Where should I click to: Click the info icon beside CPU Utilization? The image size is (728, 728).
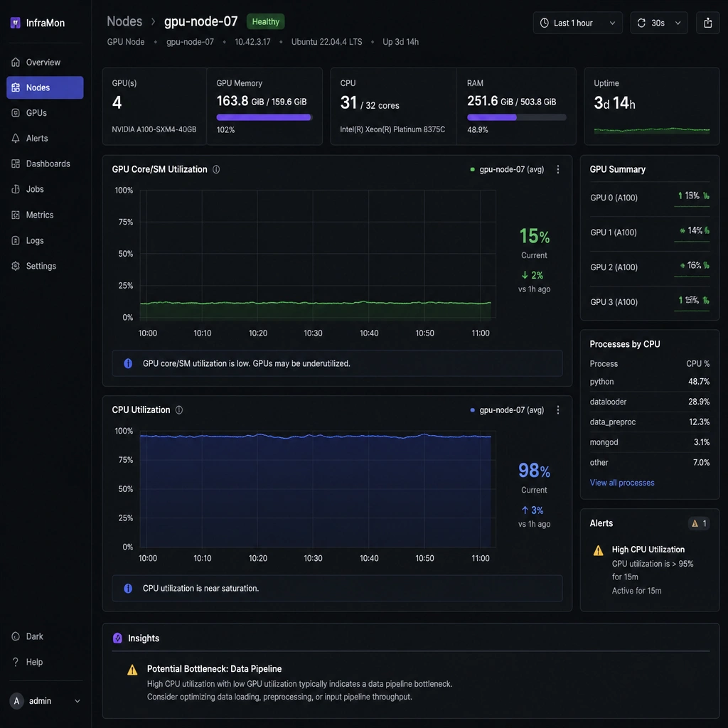pyautogui.click(x=179, y=410)
